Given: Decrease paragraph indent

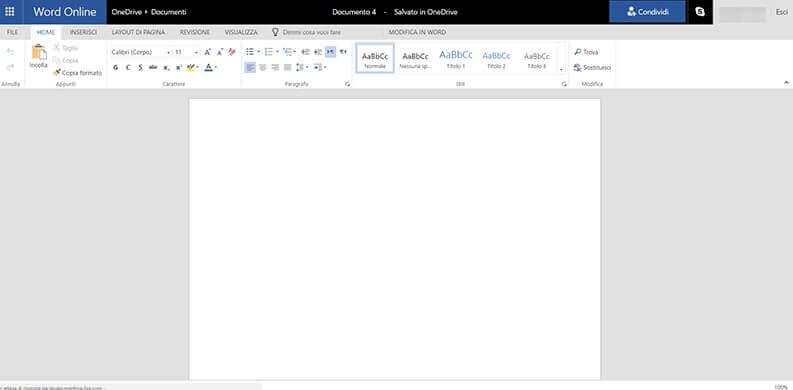Looking at the screenshot, I should tap(305, 52).
